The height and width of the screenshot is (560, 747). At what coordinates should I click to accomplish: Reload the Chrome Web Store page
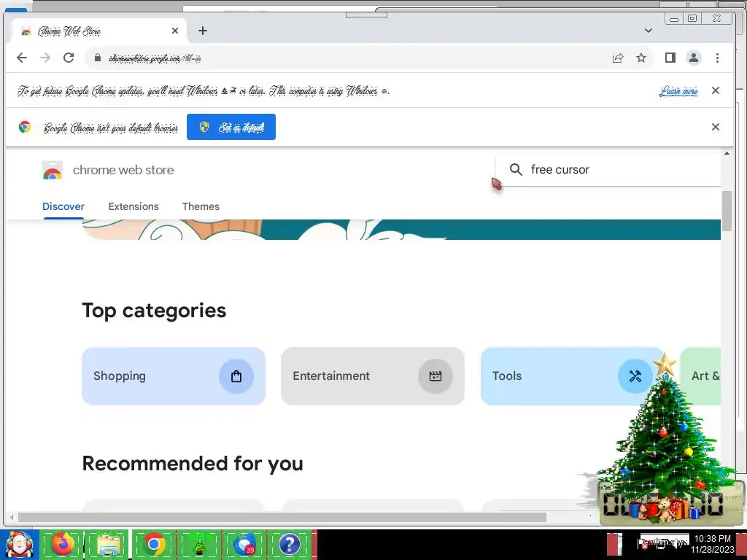(69, 58)
